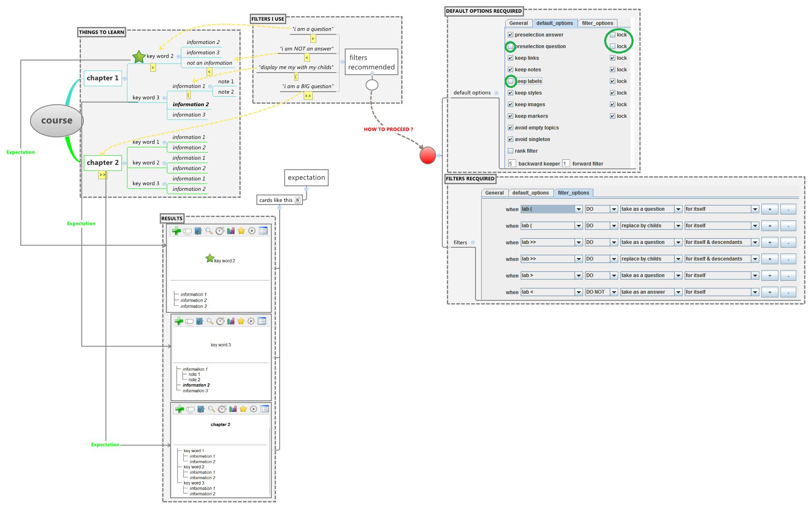Open the edit note icon in "key word 3" card

(200, 321)
